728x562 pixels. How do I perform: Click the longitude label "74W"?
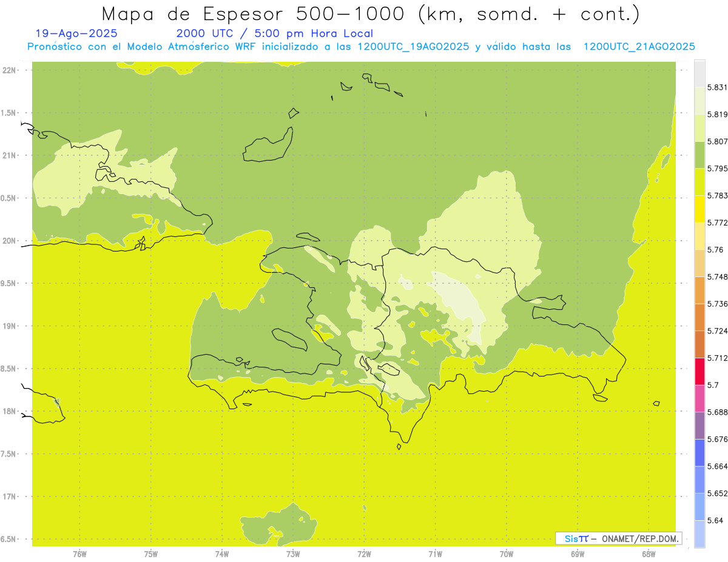[222, 554]
